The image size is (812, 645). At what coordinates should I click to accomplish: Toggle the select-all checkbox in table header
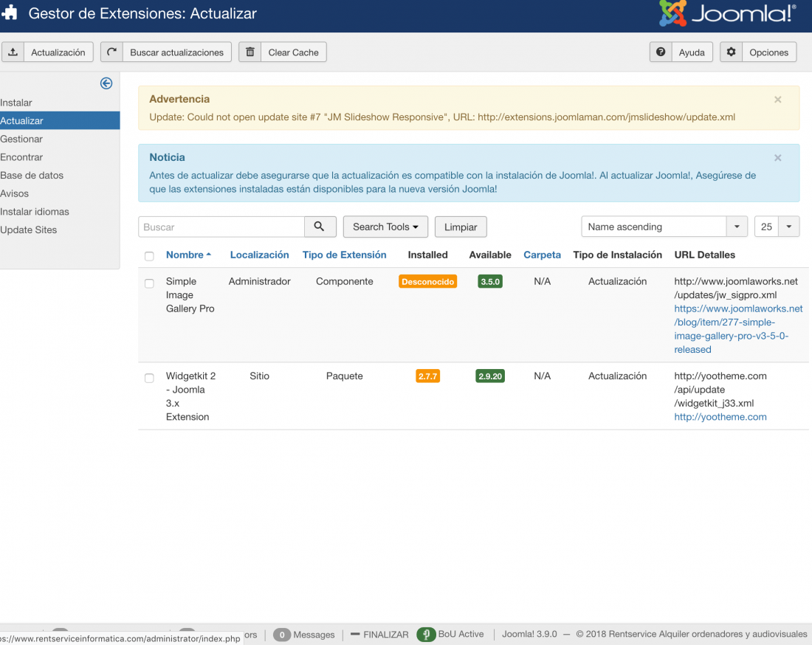point(149,256)
